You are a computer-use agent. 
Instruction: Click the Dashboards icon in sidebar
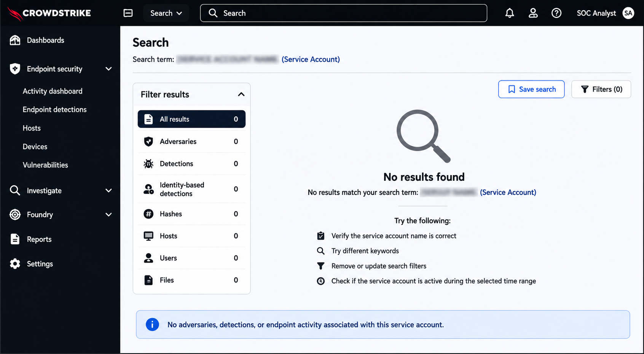[x=15, y=40]
